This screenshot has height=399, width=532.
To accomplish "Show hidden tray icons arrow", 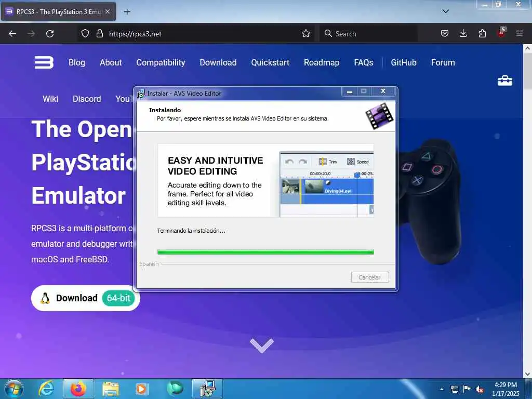I will coord(442,389).
